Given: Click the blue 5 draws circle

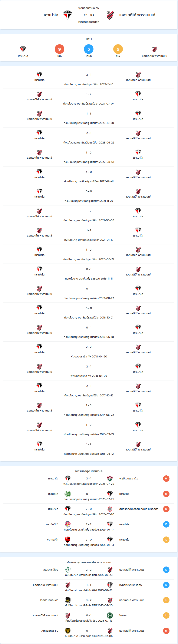Looking at the screenshot, I should tap(89, 49).
